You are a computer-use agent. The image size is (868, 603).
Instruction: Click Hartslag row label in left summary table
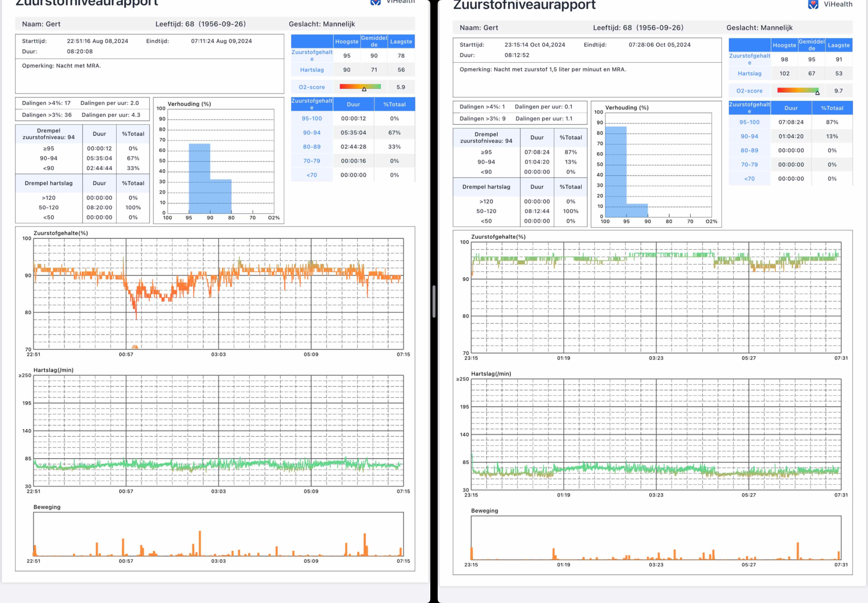[x=312, y=70]
